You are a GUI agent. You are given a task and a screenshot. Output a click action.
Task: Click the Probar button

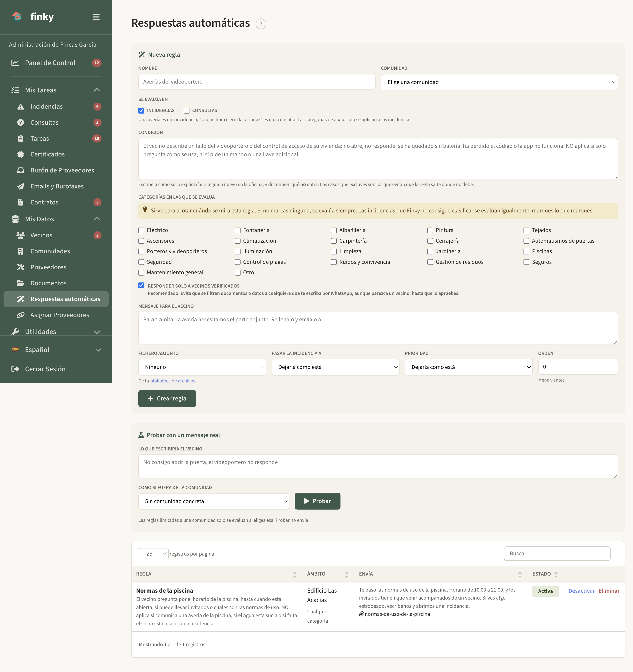(317, 501)
